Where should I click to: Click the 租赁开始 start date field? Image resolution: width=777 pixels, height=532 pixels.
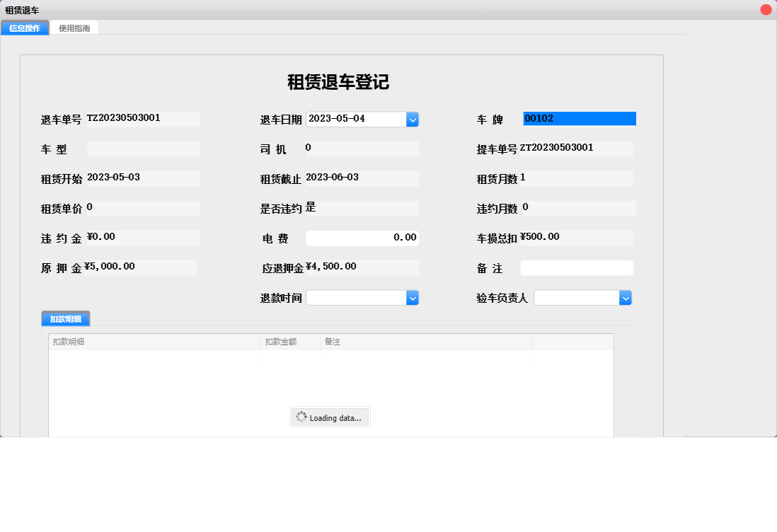pos(144,178)
